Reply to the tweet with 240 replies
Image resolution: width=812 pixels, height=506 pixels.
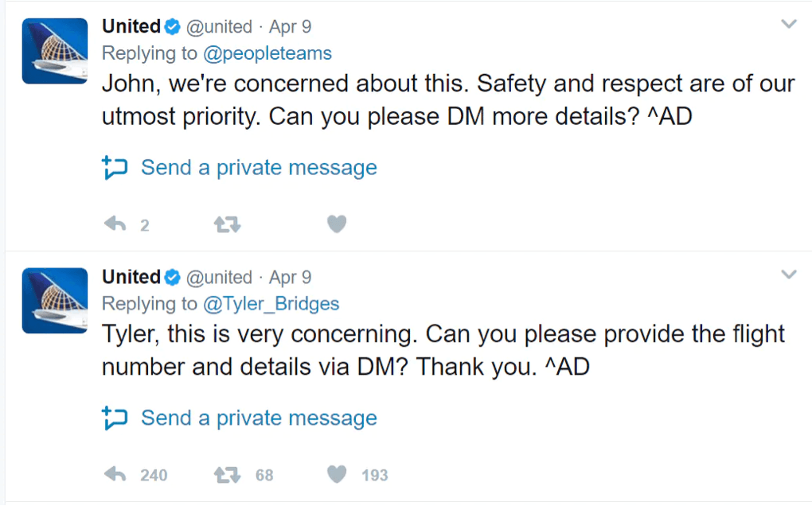pyautogui.click(x=116, y=475)
